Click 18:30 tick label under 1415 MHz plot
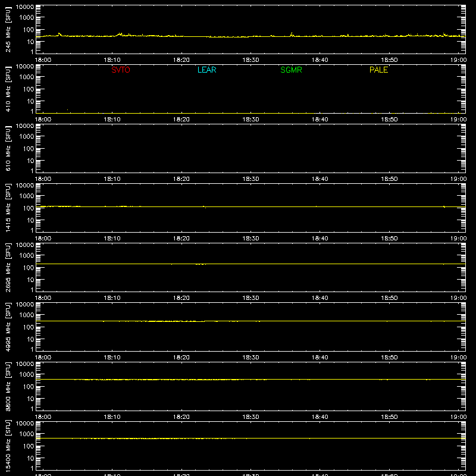Viewport: 476px width, 476px height. (x=250, y=239)
